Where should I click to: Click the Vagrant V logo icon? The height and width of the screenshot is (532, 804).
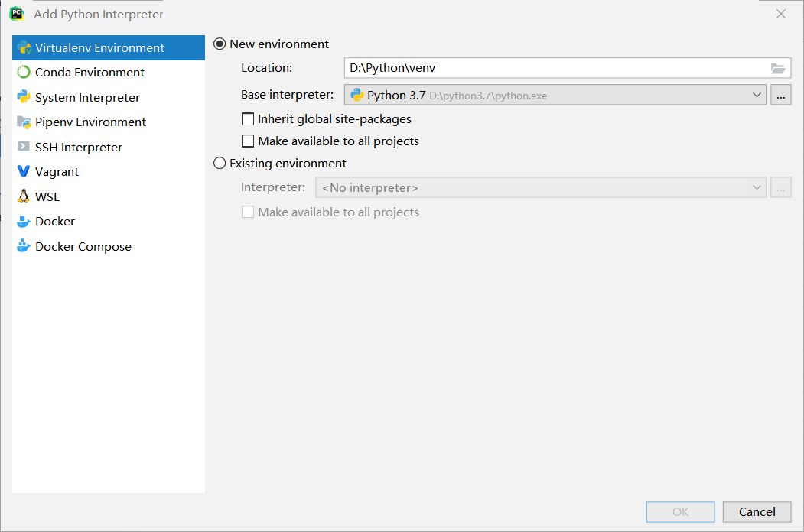pos(24,171)
